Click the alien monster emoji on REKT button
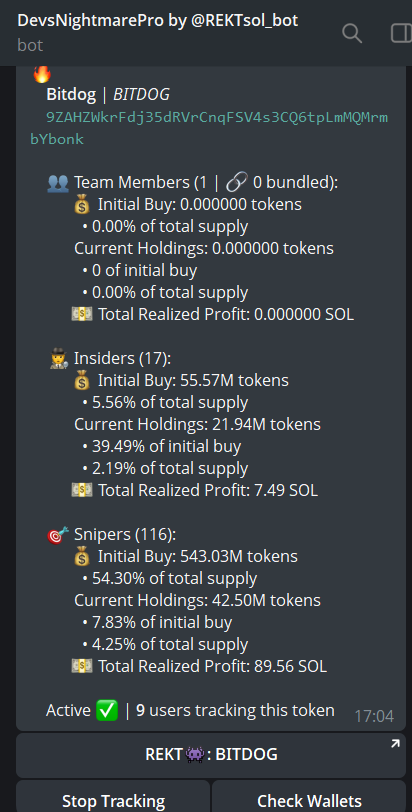 pyautogui.click(x=196, y=755)
